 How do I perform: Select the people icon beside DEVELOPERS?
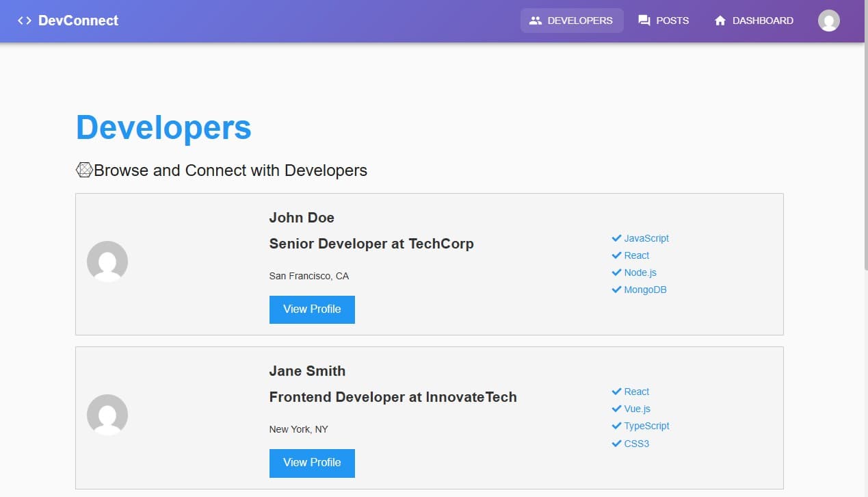click(x=536, y=21)
